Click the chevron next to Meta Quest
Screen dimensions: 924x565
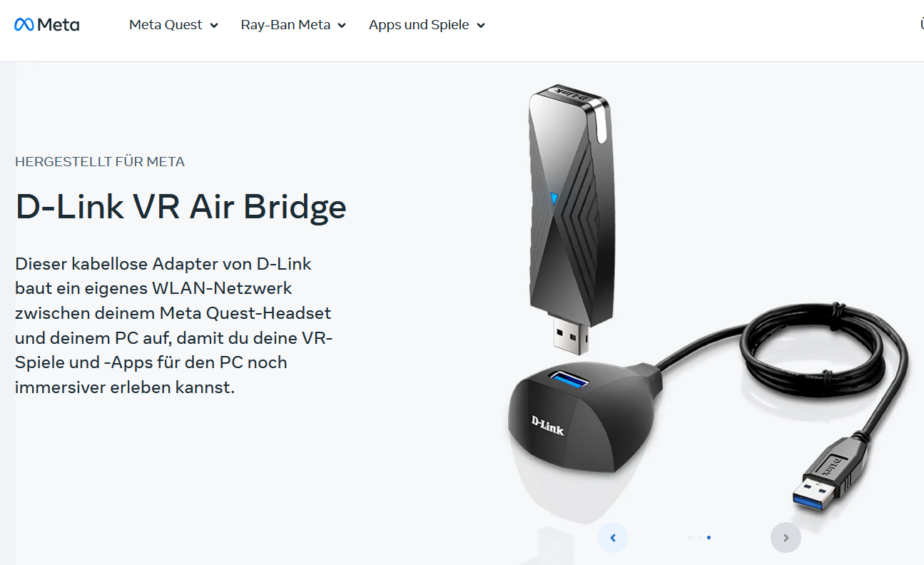tap(214, 26)
